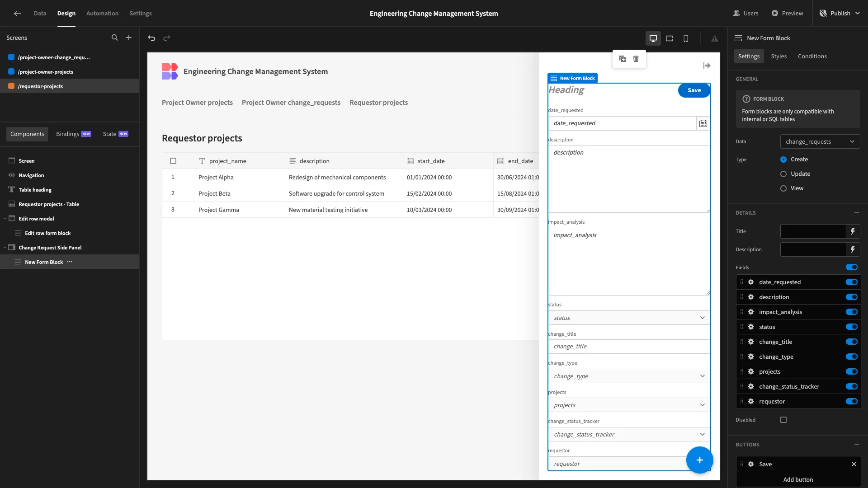Image resolution: width=868 pixels, height=488 pixels.
Task: Delete the selected form block
Action: [636, 59]
